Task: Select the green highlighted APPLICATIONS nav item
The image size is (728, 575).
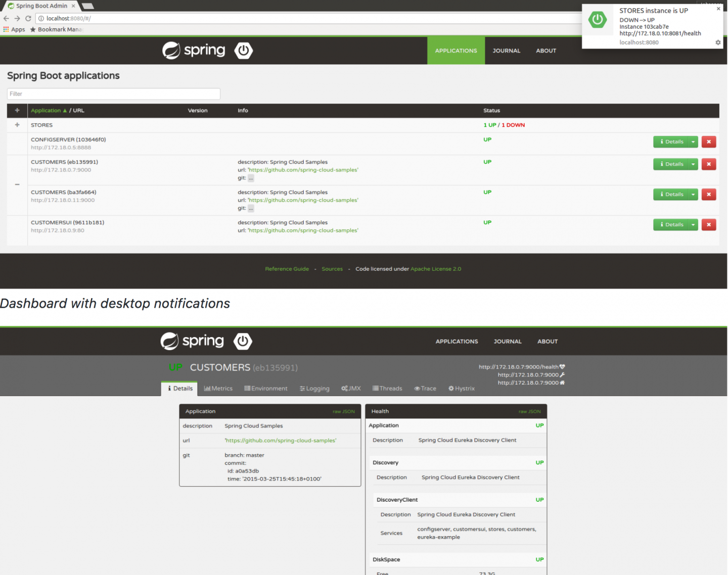Action: pos(456,51)
